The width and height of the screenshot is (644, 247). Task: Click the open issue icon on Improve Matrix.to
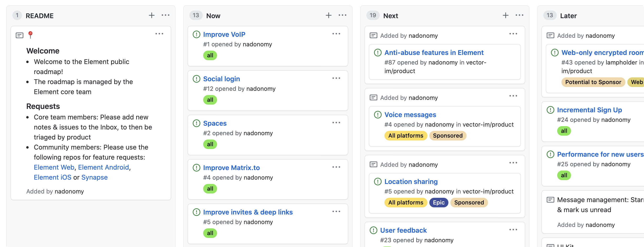click(197, 168)
